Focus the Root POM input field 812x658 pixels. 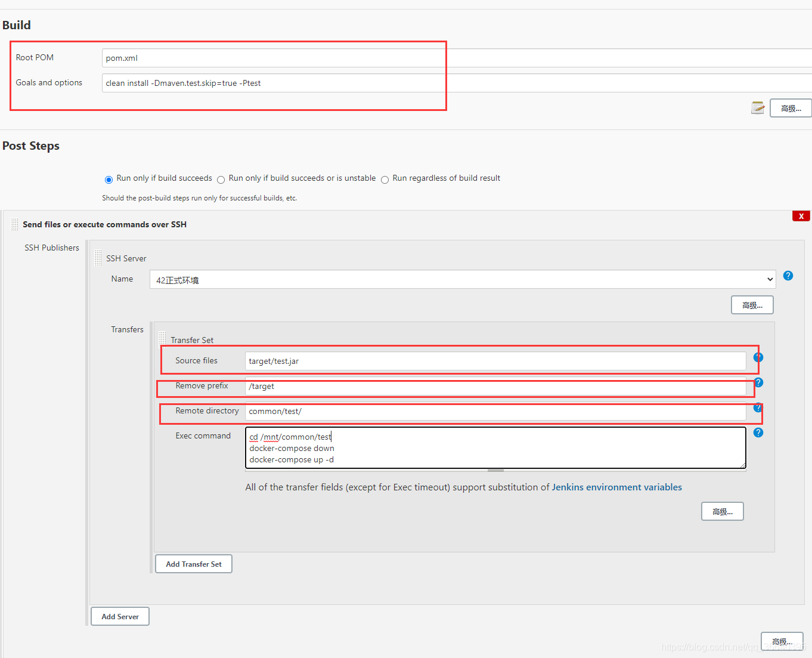point(457,58)
